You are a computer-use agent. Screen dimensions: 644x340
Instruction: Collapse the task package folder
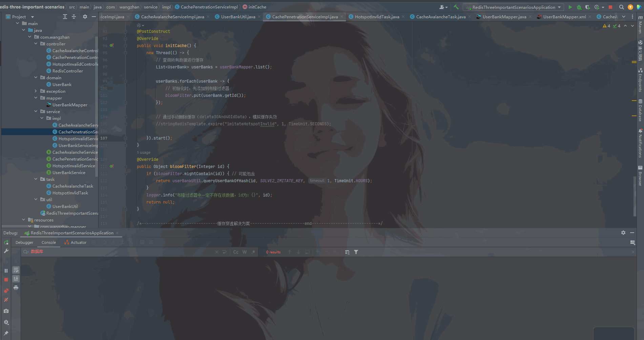click(36, 179)
